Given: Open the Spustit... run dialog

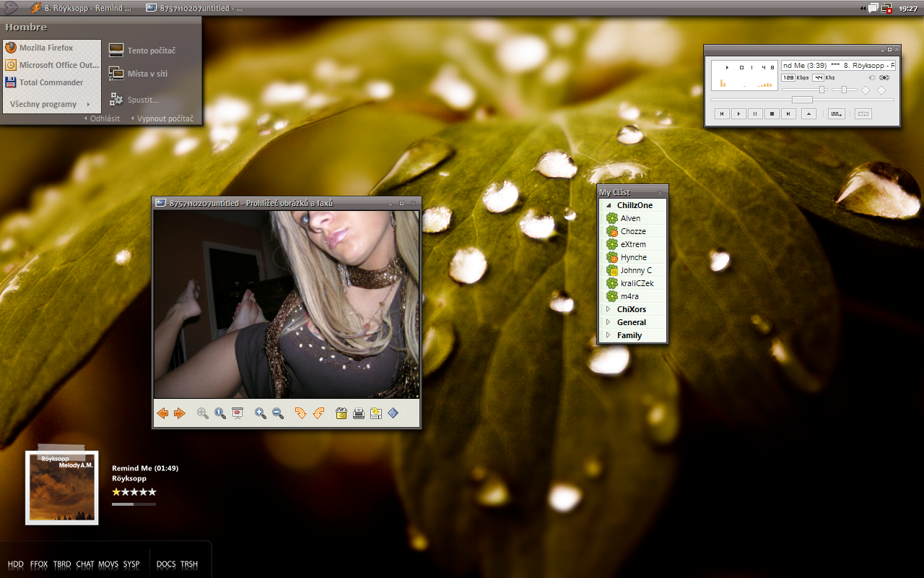Looking at the screenshot, I should coord(134,100).
